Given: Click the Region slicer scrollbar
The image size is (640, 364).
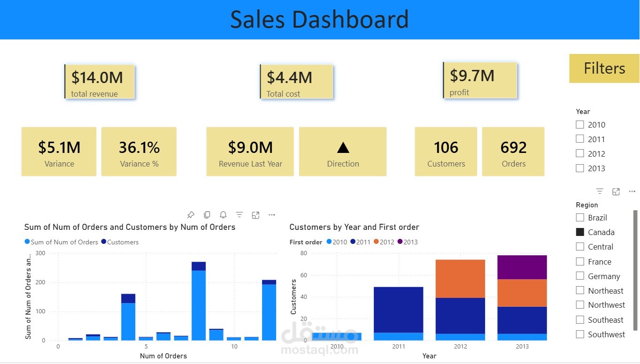Looking at the screenshot, I should 636,270.
